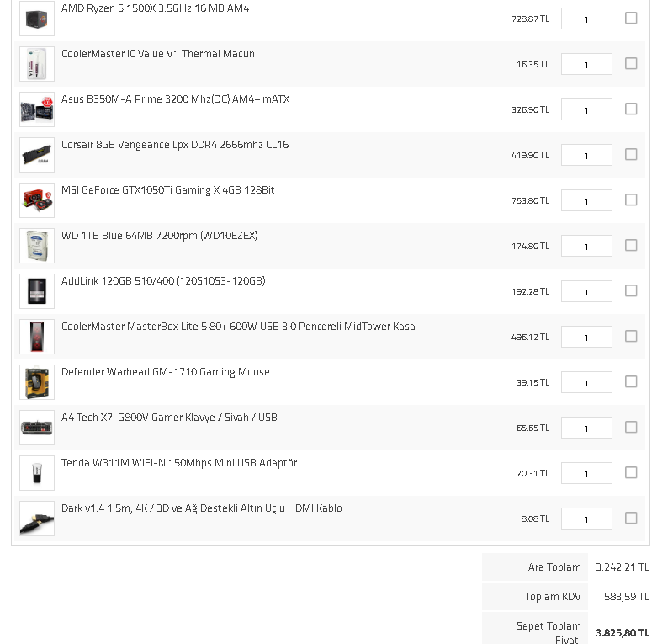Click the quantity field for Corsair 8GB Vengeance
The image size is (657, 644).
[x=586, y=155]
